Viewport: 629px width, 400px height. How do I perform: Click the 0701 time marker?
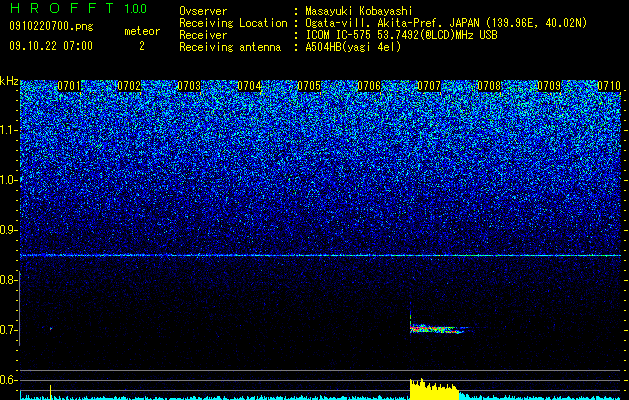(x=69, y=86)
